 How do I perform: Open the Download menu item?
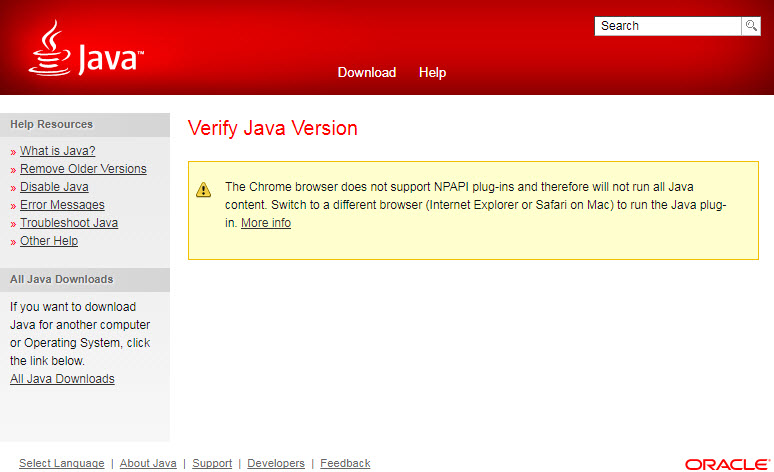click(x=366, y=72)
